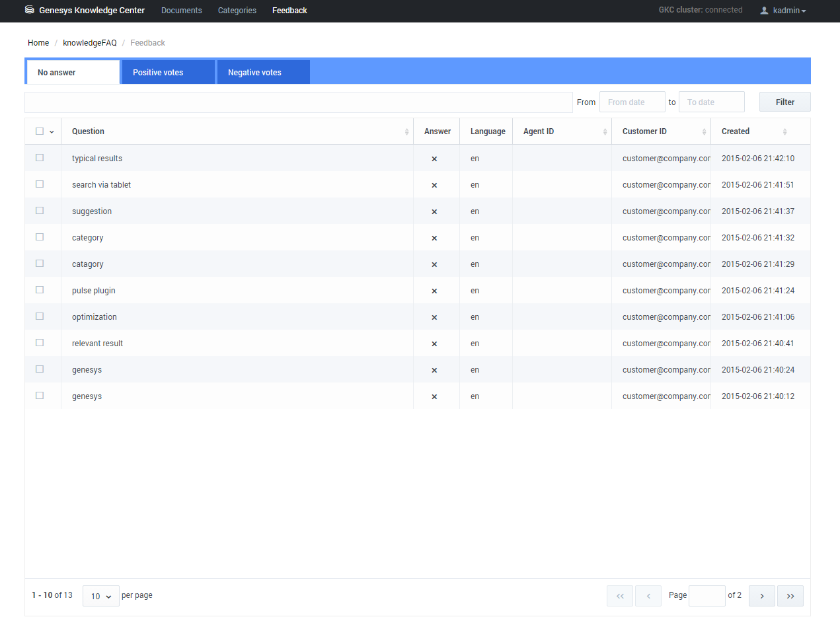Click the Genesys Knowledge Center logo icon

tap(29, 10)
